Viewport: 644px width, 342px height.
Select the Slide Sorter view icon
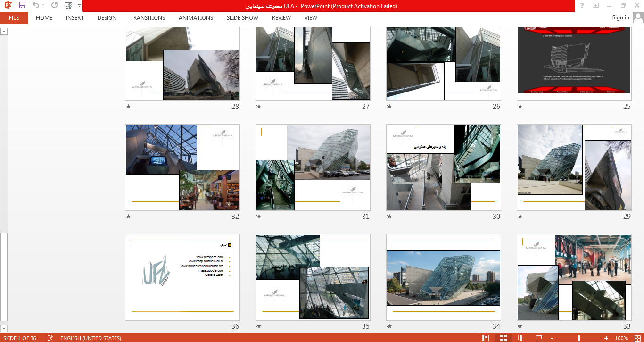pyautogui.click(x=504, y=338)
